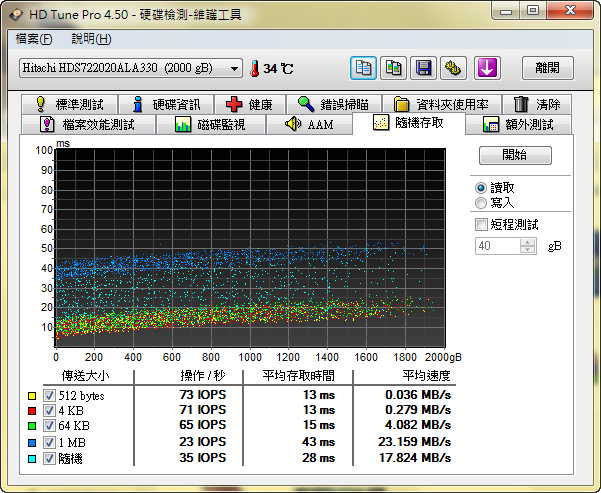Select the 隨機存取 random access tab
The height and width of the screenshot is (493, 601).
pos(409,123)
